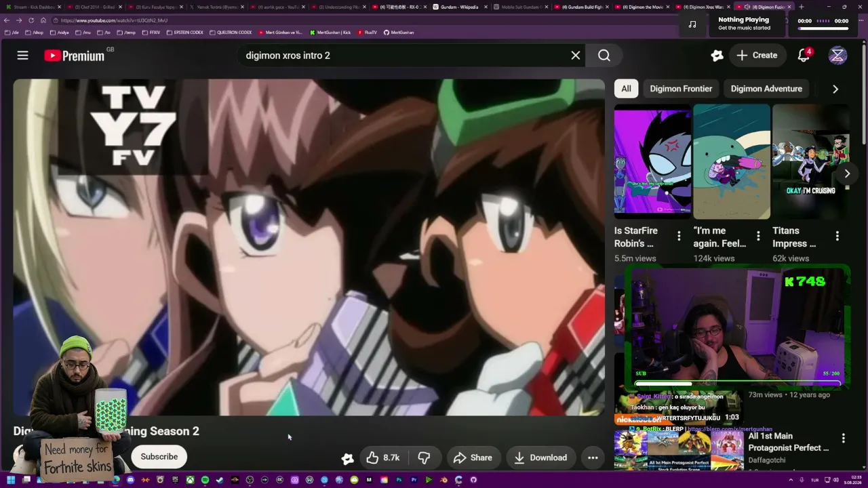Reload the current page

point(31,20)
